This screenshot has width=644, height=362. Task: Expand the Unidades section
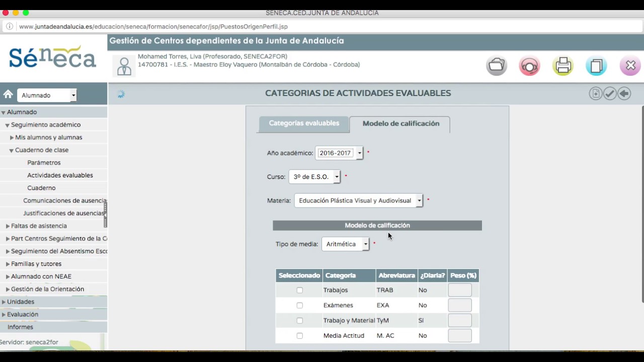click(x=4, y=302)
